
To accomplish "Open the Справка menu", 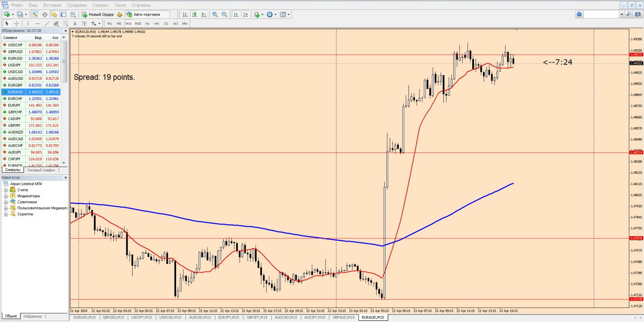I will coord(141,5).
